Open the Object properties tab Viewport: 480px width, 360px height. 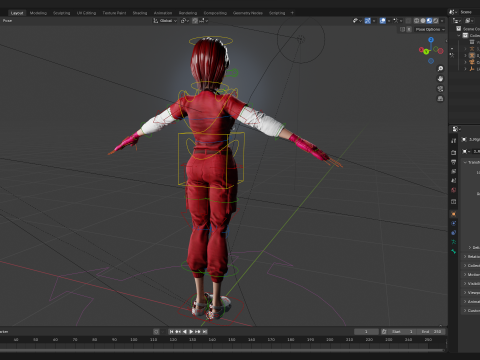(453, 214)
